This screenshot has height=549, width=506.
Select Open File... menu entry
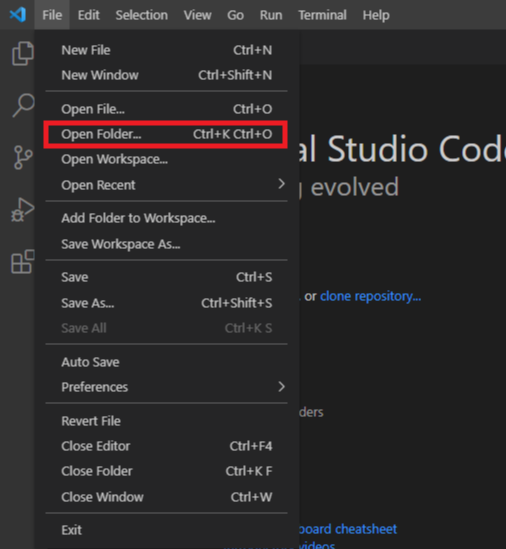(x=166, y=109)
